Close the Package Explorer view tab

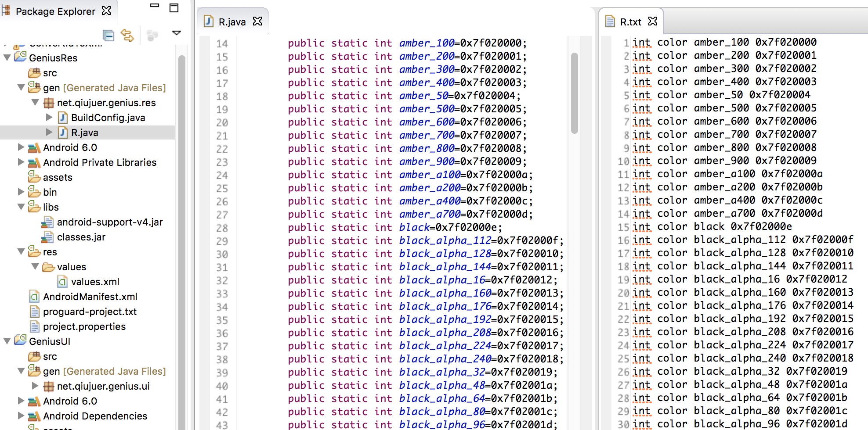[x=106, y=11]
